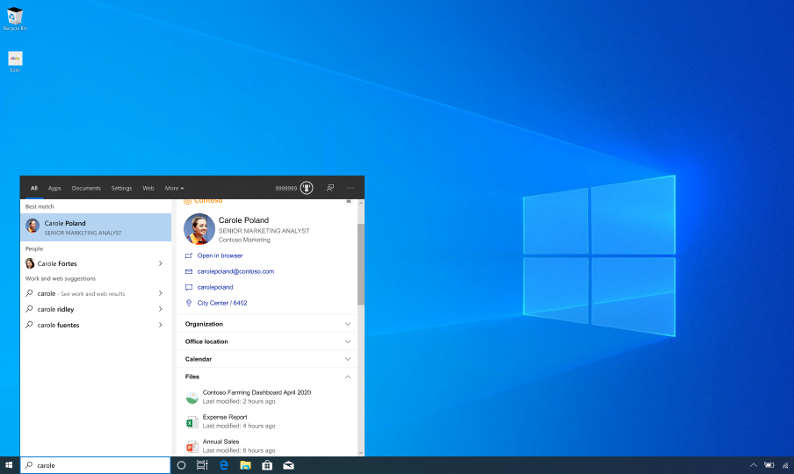Select the Carole Poland best match result
The image size is (794, 474).
tap(96, 227)
